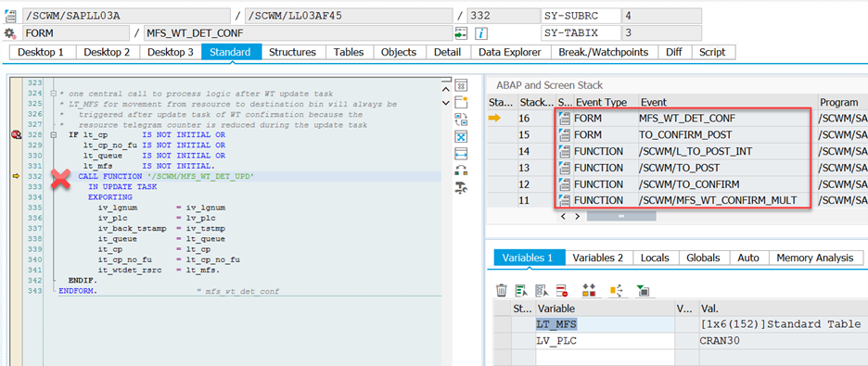Click the new tool icon with orange dot
This screenshot has height=366, width=868.
(461, 102)
